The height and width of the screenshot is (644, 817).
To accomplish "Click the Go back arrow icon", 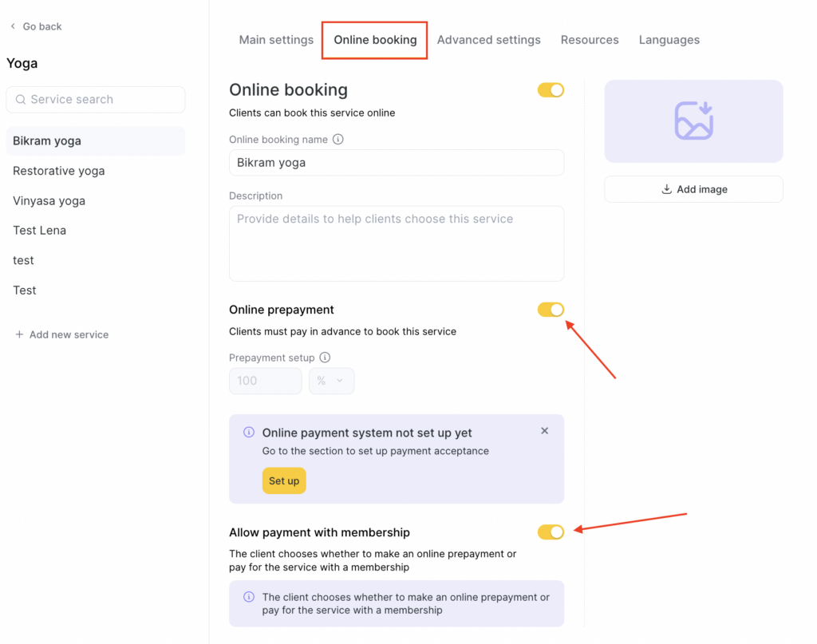I will click(x=13, y=26).
